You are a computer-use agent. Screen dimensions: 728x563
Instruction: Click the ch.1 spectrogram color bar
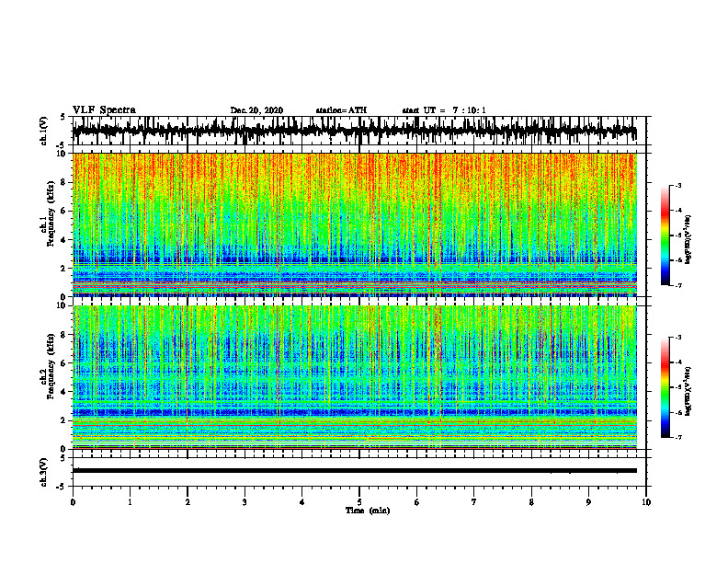pyautogui.click(x=665, y=236)
